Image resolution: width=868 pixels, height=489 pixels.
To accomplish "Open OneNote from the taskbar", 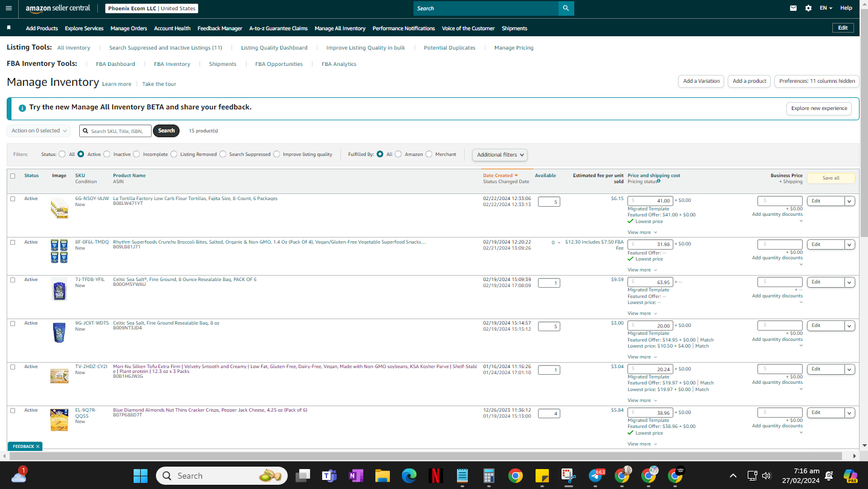I will point(355,476).
